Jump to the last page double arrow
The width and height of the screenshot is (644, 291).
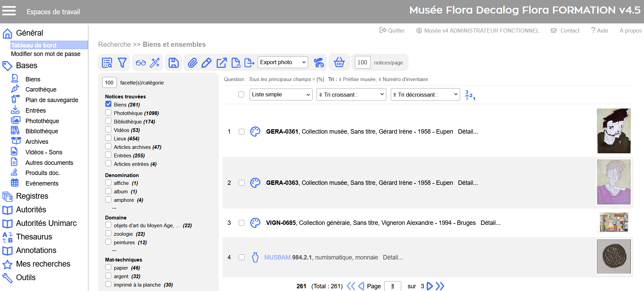440,286
